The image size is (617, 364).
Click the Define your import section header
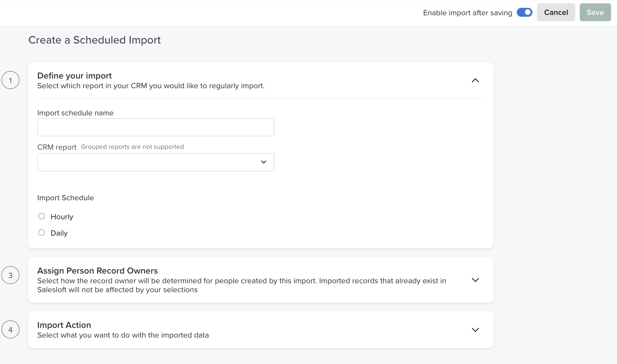(74, 76)
